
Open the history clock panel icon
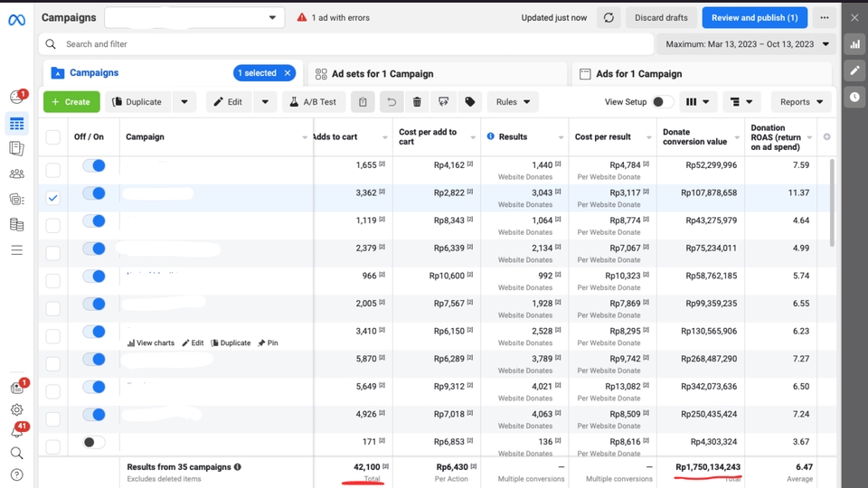[x=854, y=97]
